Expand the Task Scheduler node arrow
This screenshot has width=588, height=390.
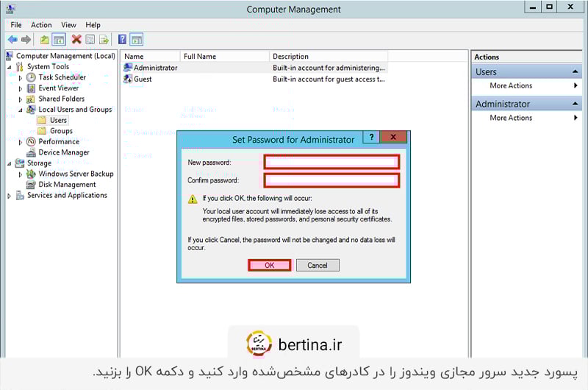click(x=21, y=78)
